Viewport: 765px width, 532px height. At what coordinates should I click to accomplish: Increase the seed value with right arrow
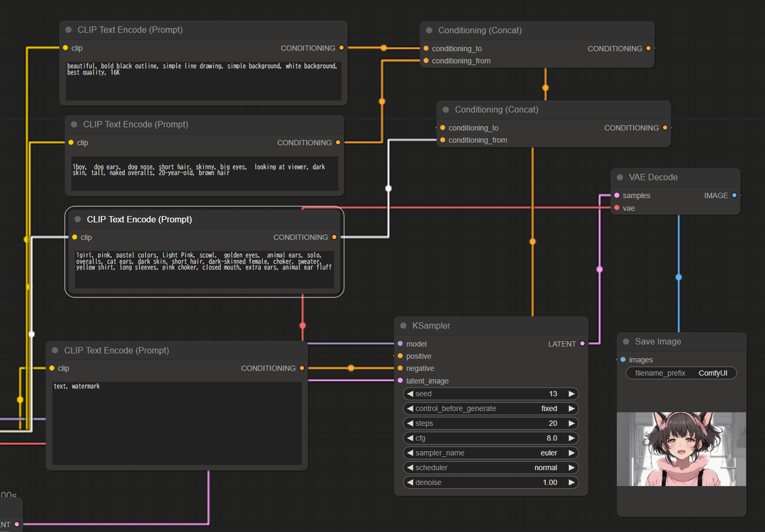point(572,394)
